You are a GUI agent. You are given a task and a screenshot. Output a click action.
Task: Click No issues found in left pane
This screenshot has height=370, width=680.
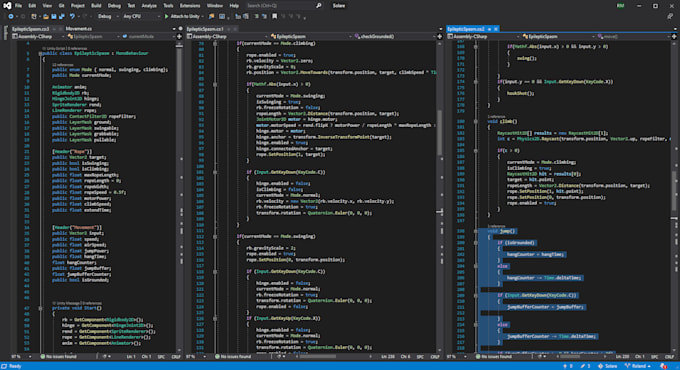coord(59,357)
